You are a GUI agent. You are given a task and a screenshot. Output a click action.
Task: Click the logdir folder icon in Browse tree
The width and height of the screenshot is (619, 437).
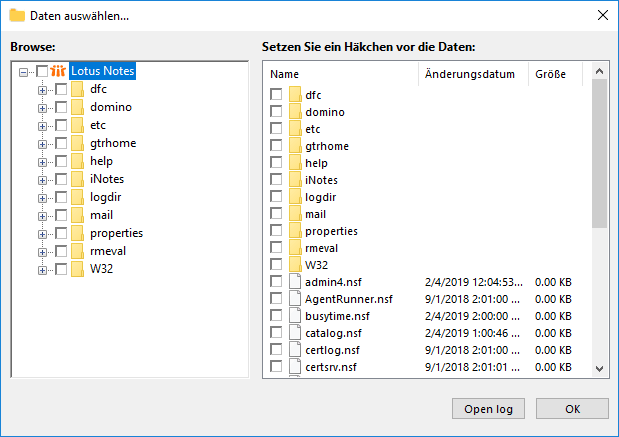click(x=77, y=197)
